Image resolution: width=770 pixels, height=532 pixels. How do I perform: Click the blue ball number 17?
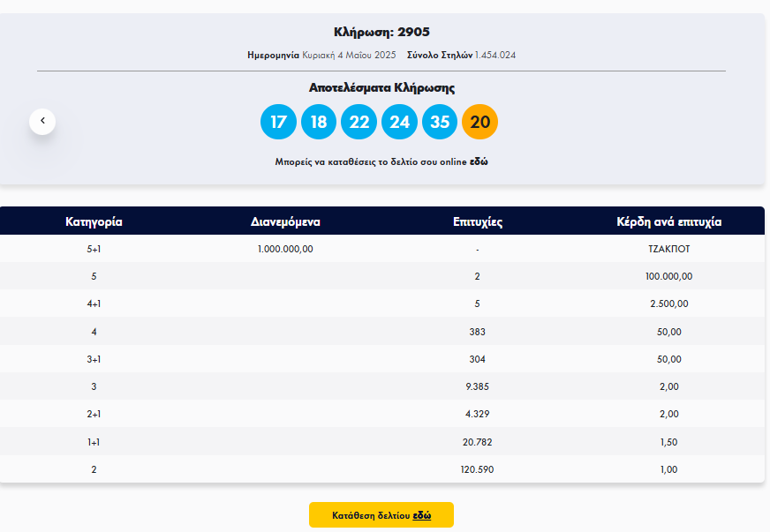tap(278, 122)
